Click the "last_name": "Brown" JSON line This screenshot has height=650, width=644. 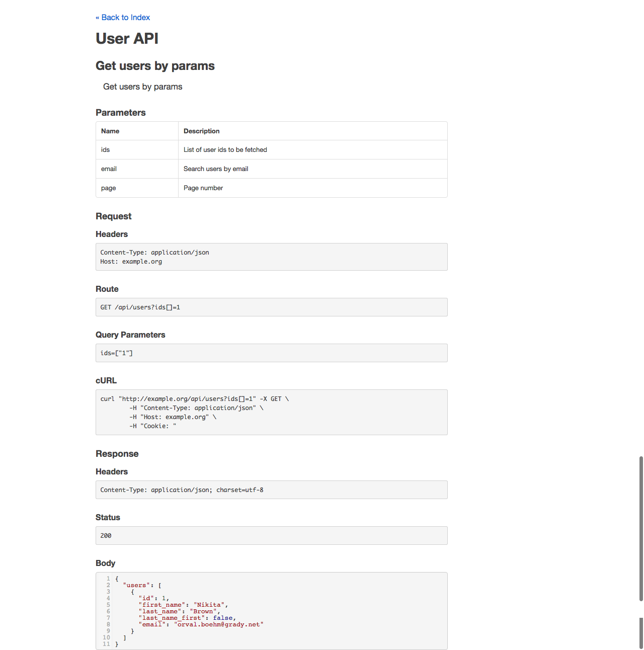180,611
